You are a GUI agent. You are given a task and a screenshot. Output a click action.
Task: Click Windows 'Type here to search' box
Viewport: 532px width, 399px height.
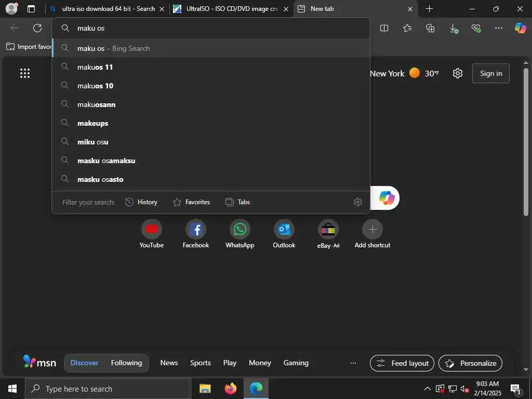108,389
